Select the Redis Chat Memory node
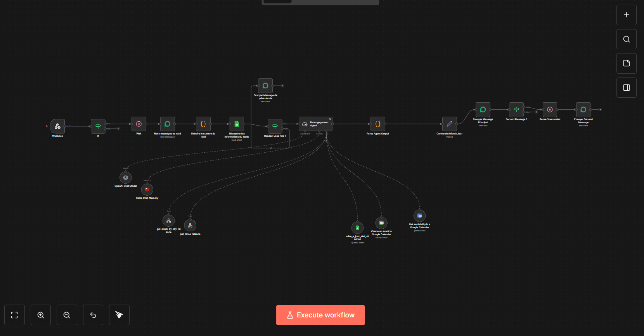Image resolution: width=644 pixels, height=336 pixels. pos(147,190)
